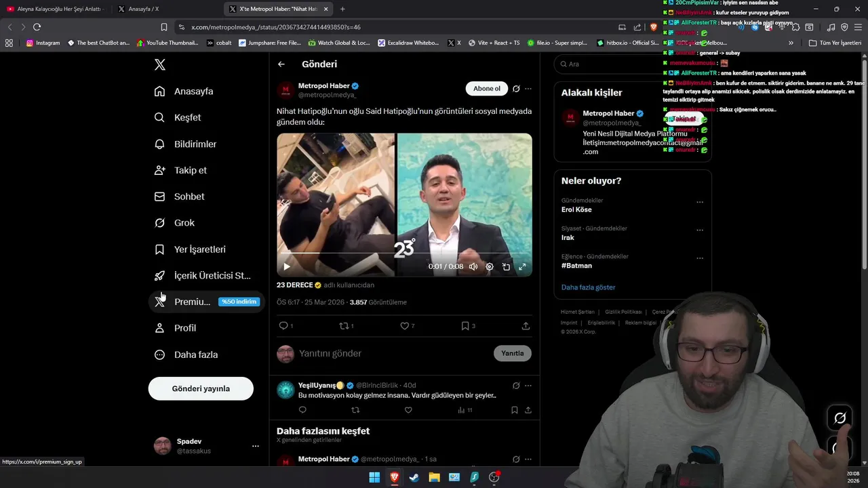Open Grok in sidebar

point(174,222)
